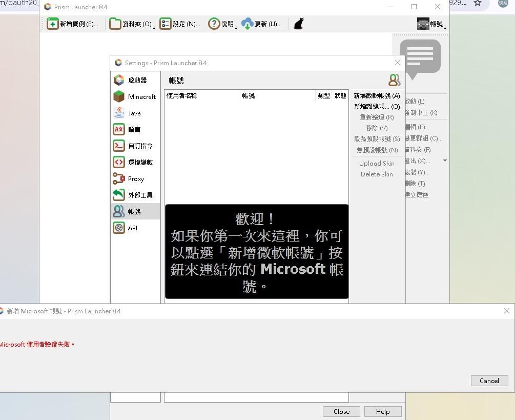
Task: Click the Close button in Settings
Action: pyautogui.click(x=342, y=411)
